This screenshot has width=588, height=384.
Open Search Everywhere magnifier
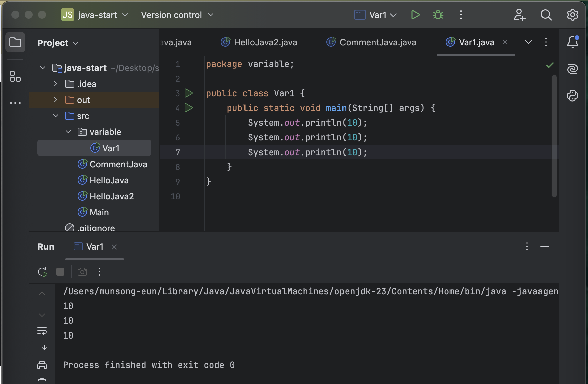pyautogui.click(x=546, y=15)
